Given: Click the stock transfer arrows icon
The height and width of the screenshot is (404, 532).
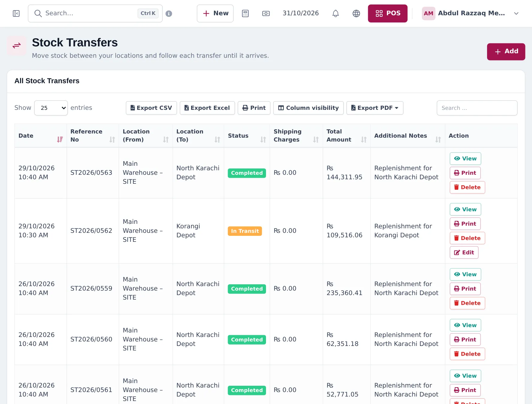Looking at the screenshot, I should pyautogui.click(x=17, y=45).
